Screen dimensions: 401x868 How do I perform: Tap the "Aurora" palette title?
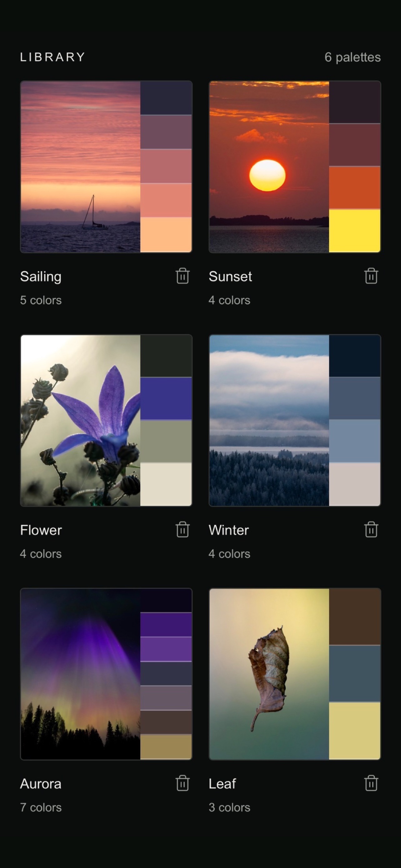click(41, 784)
